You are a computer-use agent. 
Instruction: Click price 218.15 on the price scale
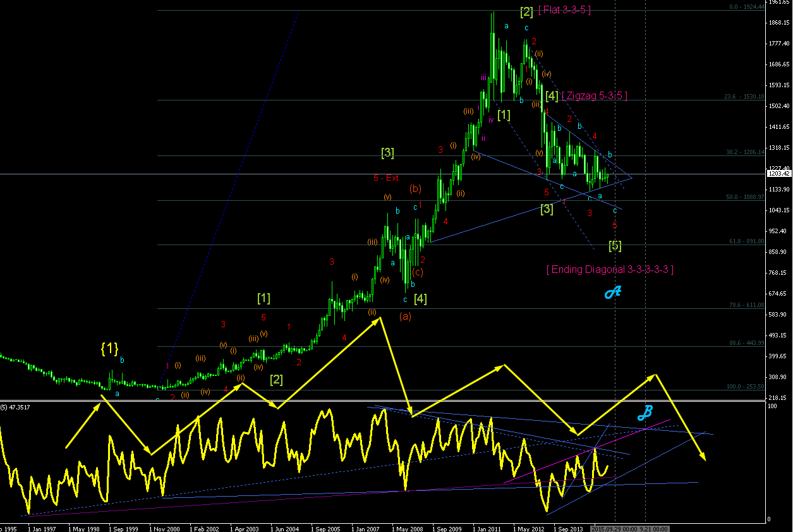pyautogui.click(x=778, y=398)
